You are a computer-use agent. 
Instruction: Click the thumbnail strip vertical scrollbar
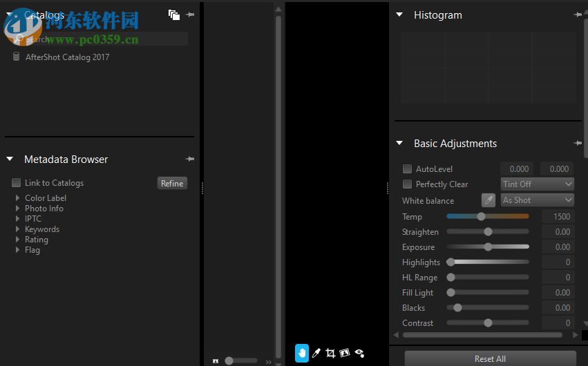[278, 186]
